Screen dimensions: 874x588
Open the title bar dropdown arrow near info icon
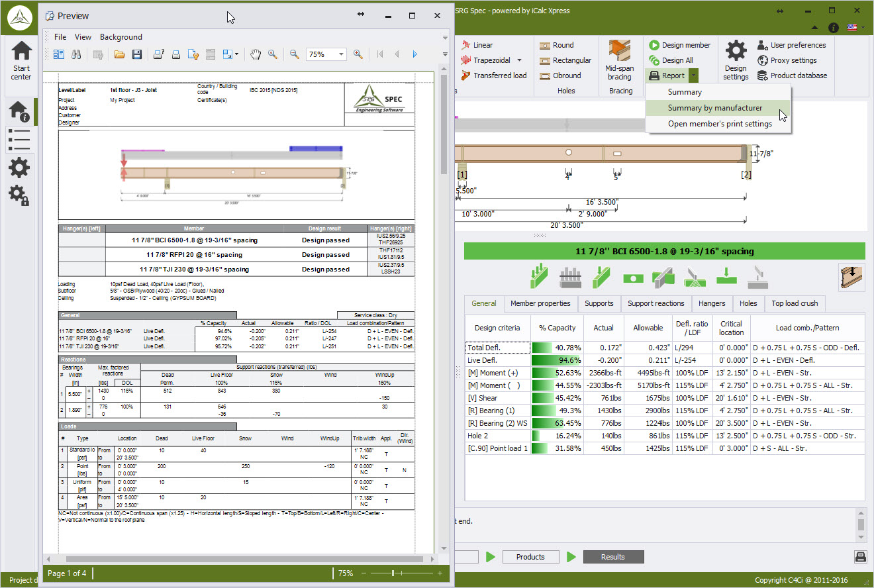pyautogui.click(x=815, y=28)
